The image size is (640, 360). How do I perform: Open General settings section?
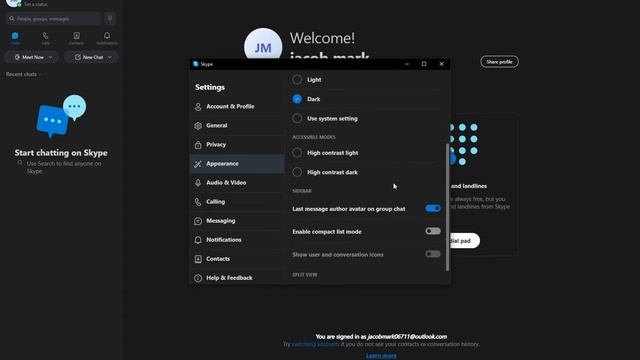click(x=237, y=126)
